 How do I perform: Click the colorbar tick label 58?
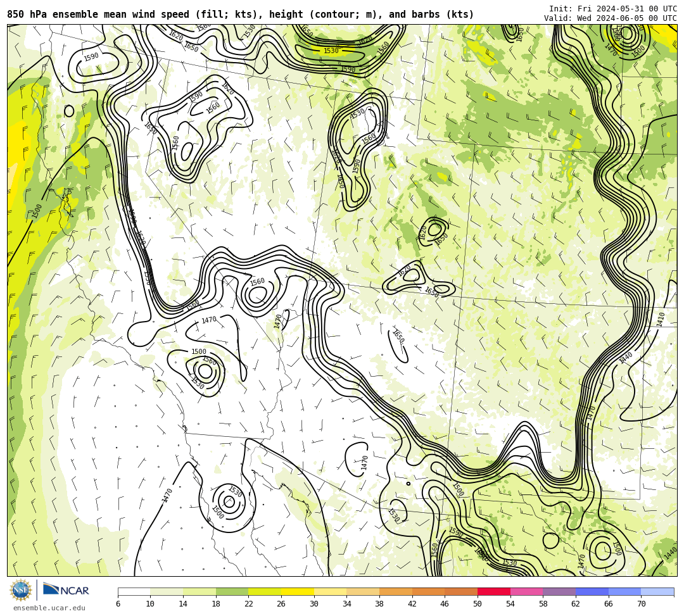point(543,604)
